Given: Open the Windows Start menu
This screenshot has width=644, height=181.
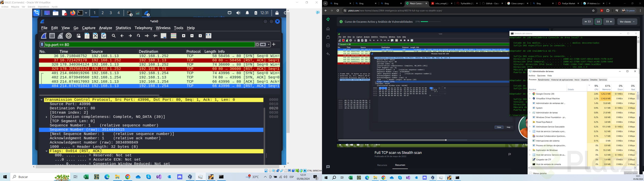Looking at the screenshot, I should (5, 177).
